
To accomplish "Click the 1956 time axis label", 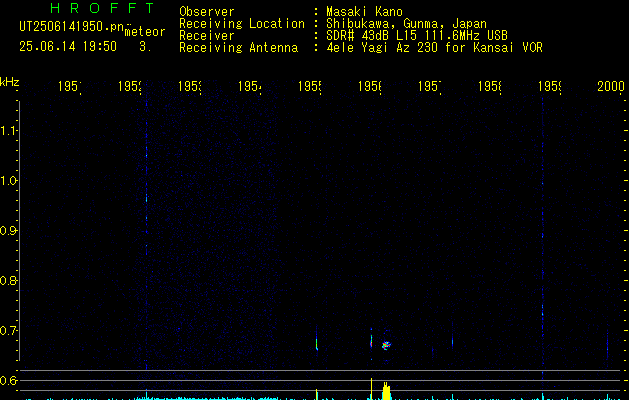I will 370,86.
